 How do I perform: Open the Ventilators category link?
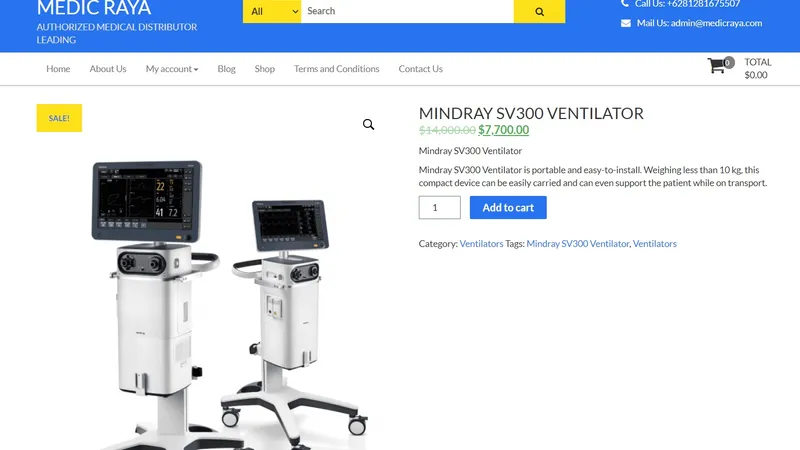pos(481,244)
